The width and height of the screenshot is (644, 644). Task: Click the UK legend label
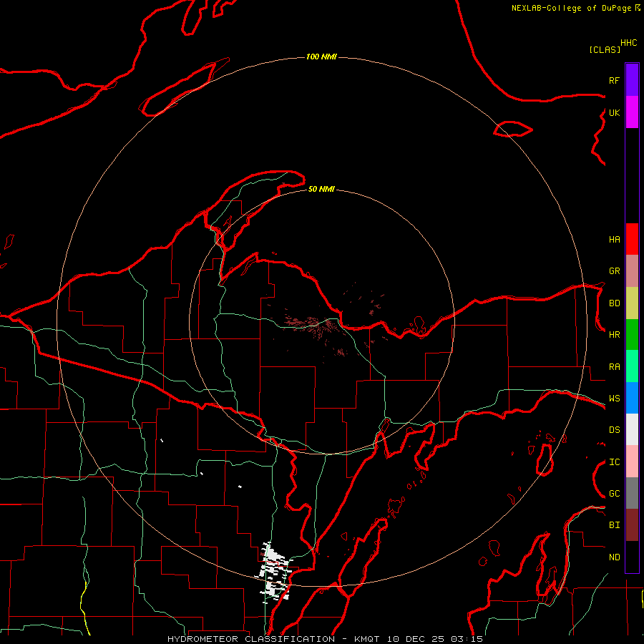(614, 112)
